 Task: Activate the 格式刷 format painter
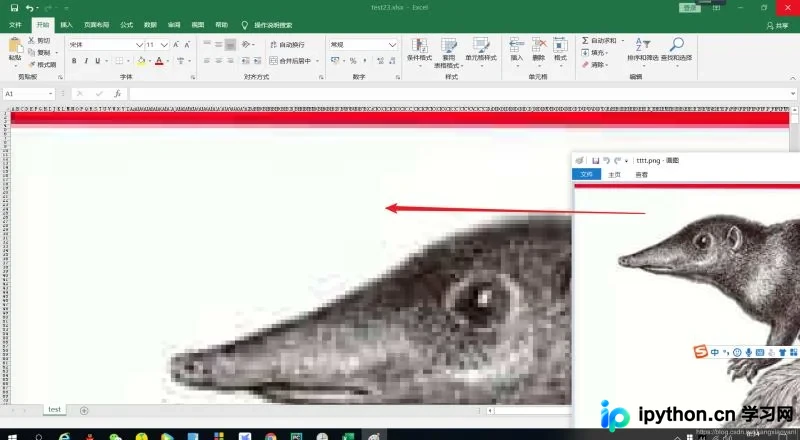[x=43, y=65]
